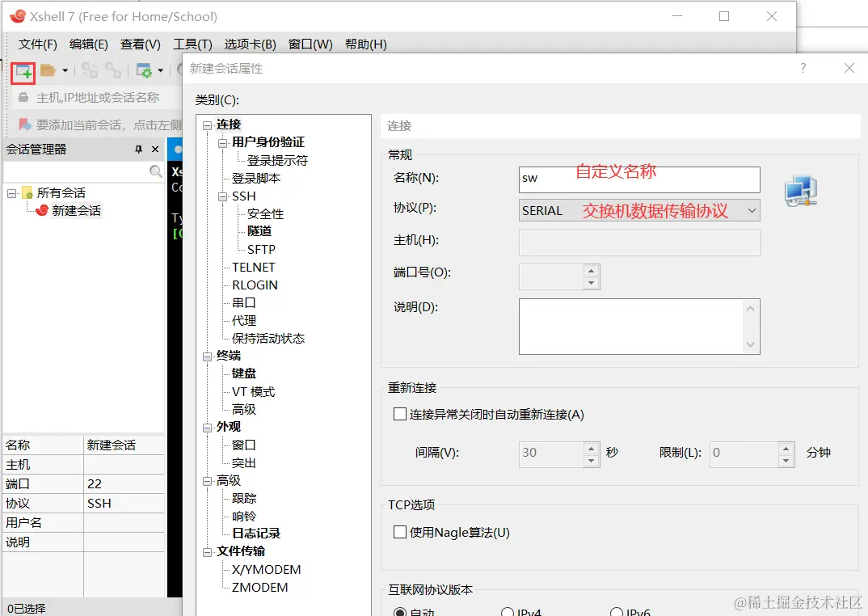
Task: Select VT 模式 in category tree
Action: tap(253, 391)
